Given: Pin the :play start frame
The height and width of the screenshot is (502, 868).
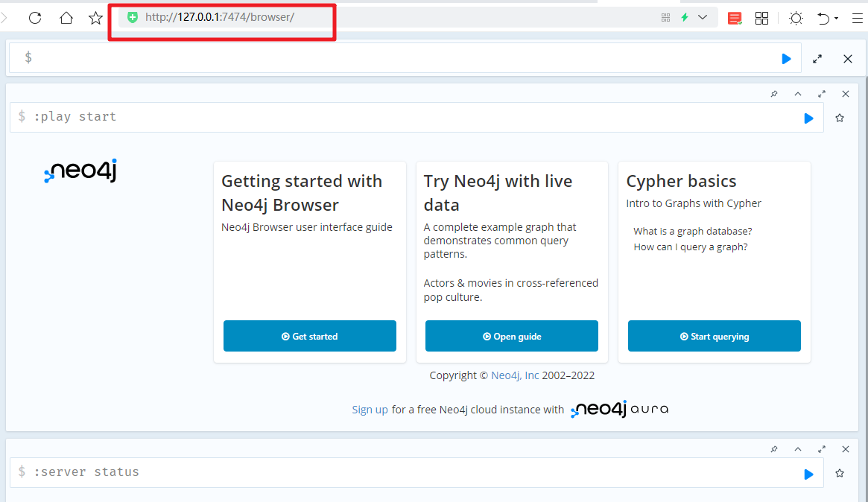Looking at the screenshot, I should click(x=774, y=94).
